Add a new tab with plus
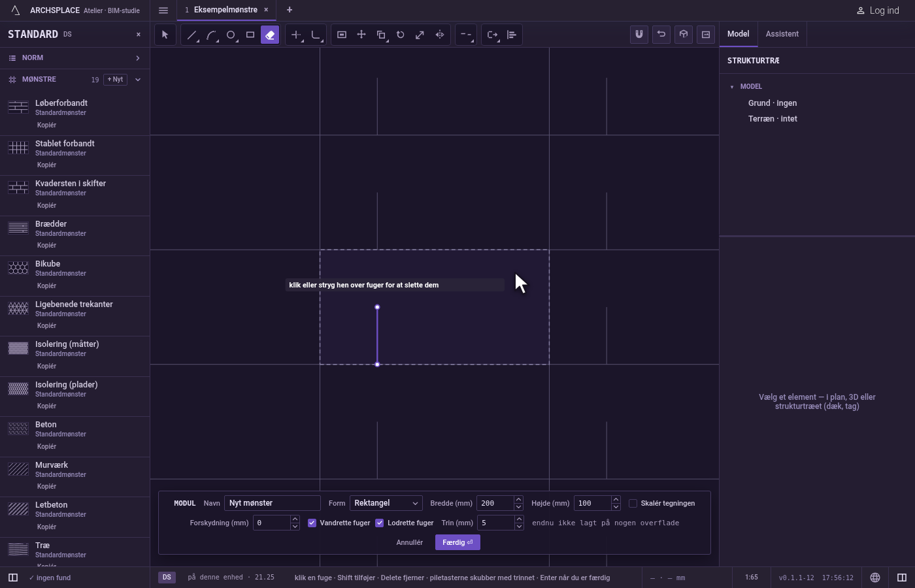This screenshot has width=915, height=588. (x=290, y=10)
